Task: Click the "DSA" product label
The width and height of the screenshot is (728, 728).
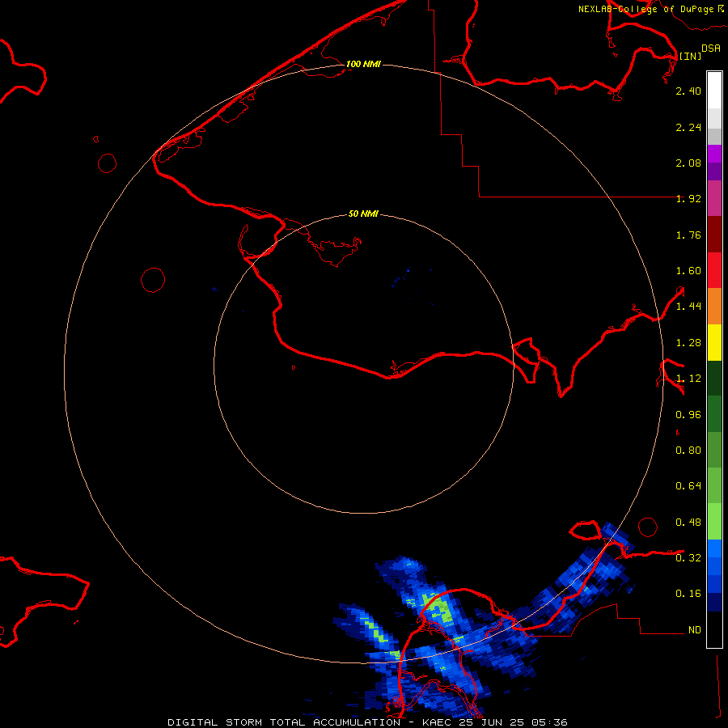Action: pyautogui.click(x=711, y=48)
